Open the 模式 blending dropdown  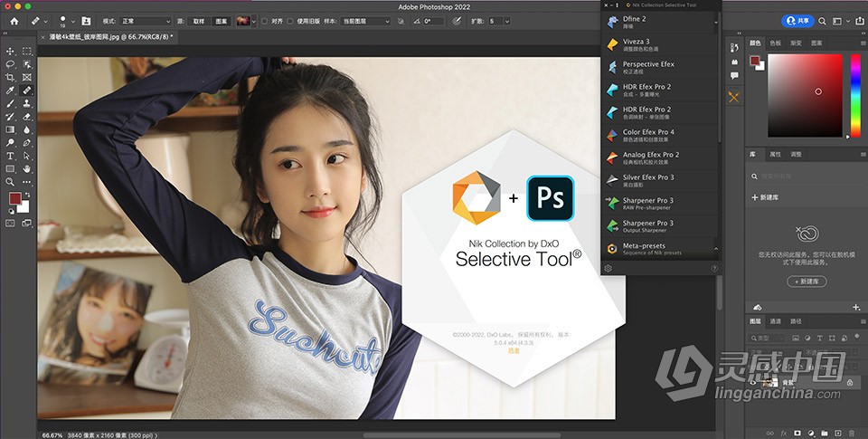pos(146,21)
